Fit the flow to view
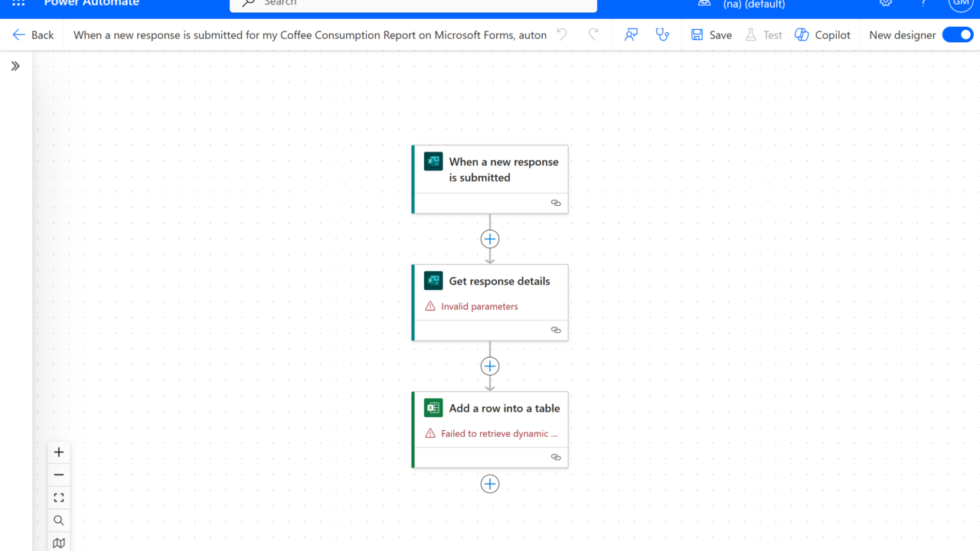Screen dimensions: 980x551 point(59,498)
